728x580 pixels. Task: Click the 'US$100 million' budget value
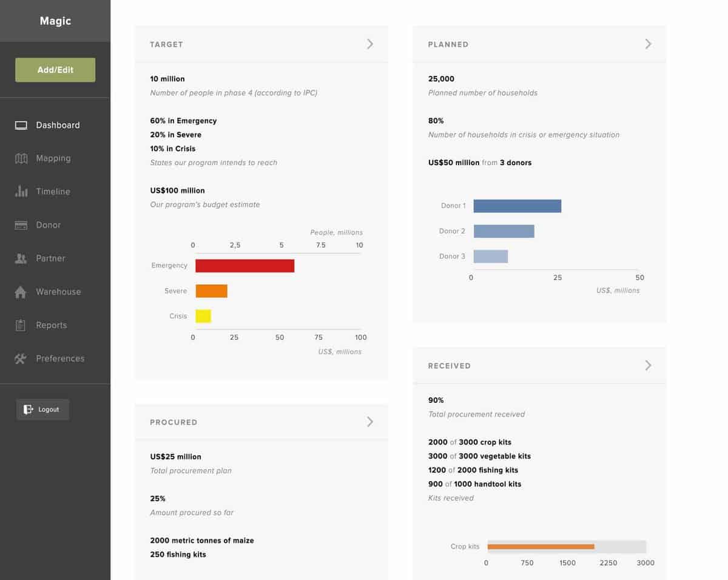click(178, 191)
